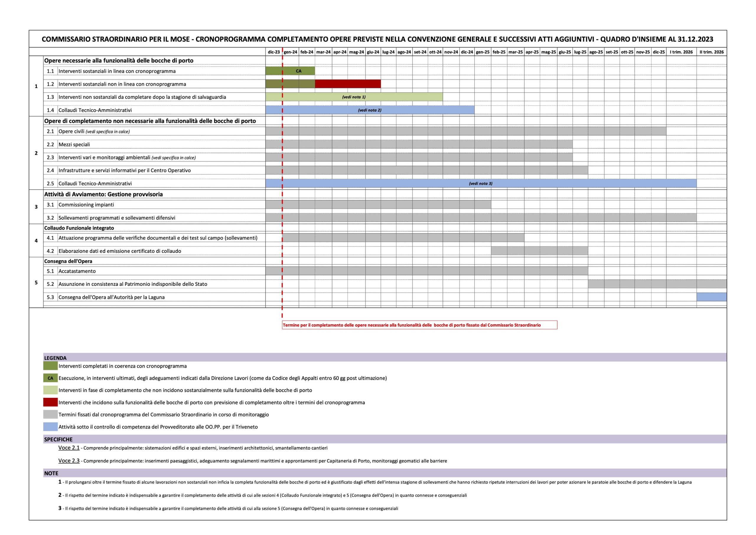Screen dimensions: 756x535
Task: Click the dark red bar in row 1.2
Action: coord(348,84)
